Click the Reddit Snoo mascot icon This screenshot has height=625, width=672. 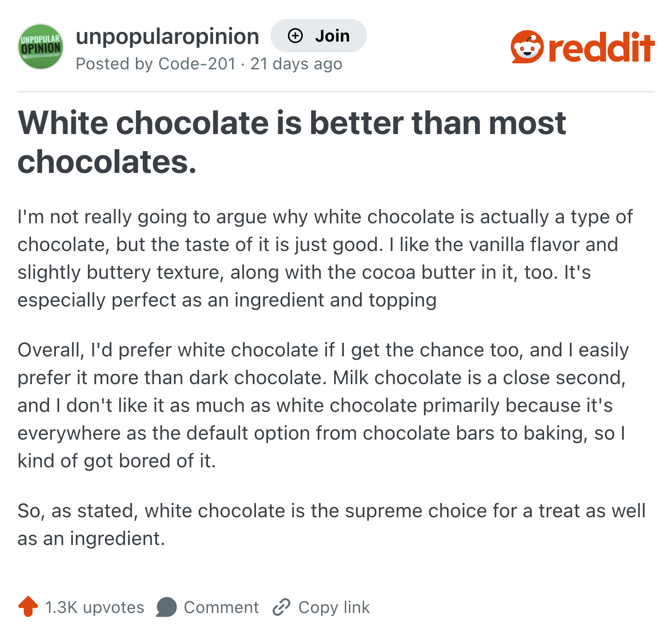click(527, 47)
